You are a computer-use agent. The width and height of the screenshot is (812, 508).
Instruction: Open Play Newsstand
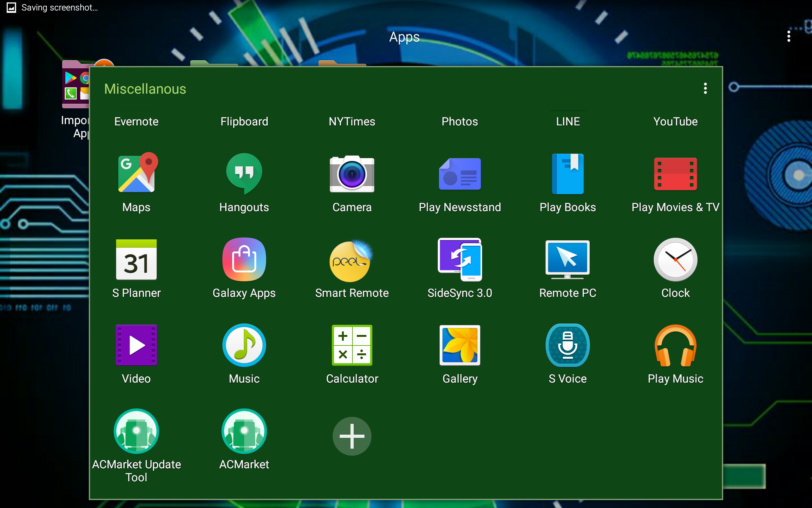(x=460, y=174)
